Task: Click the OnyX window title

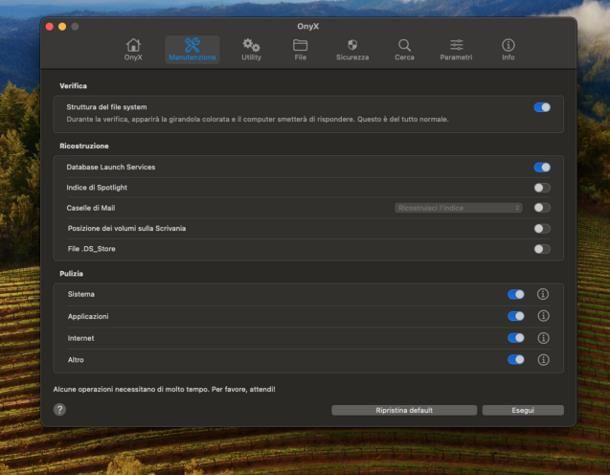Action: click(x=308, y=26)
